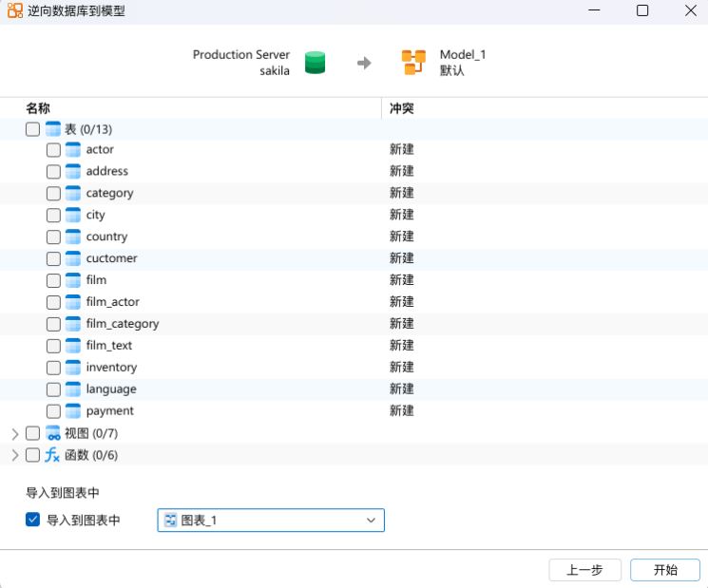Click the inventory table icon

pos(72,368)
